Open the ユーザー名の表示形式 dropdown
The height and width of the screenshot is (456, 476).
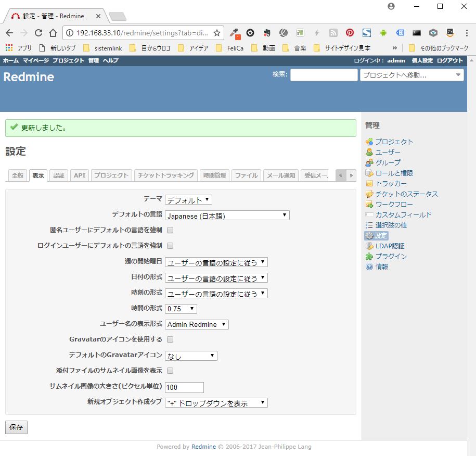(x=197, y=324)
